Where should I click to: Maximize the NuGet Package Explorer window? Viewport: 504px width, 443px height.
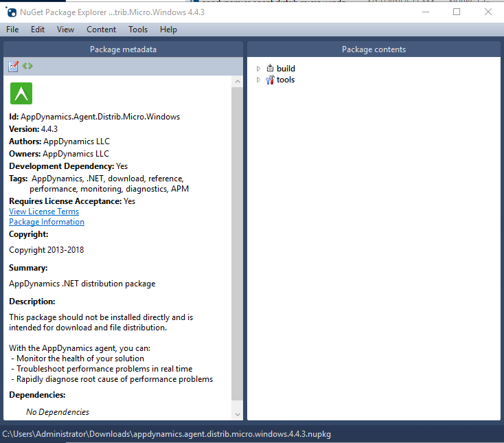click(x=457, y=12)
